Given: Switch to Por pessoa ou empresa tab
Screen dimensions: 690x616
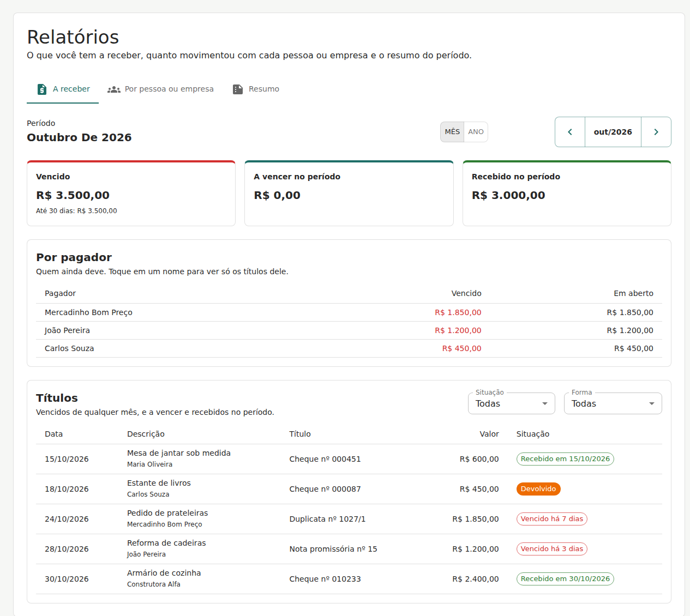Looking at the screenshot, I should pyautogui.click(x=160, y=89).
